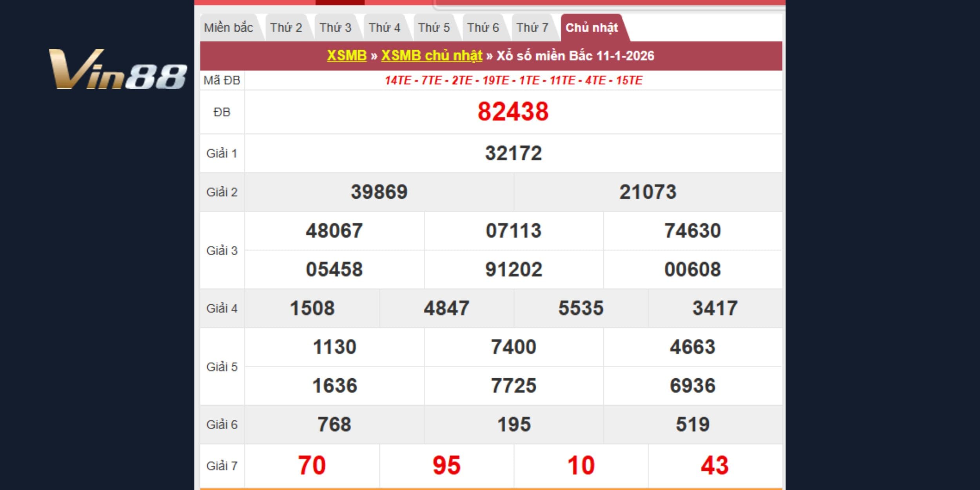
Task: Click the Giải 4 number 5535
Action: point(581,308)
